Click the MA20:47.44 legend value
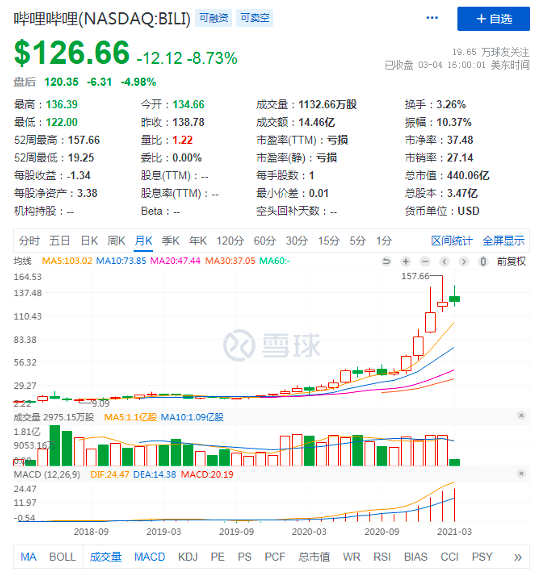This screenshot has height=569, width=533. (175, 261)
